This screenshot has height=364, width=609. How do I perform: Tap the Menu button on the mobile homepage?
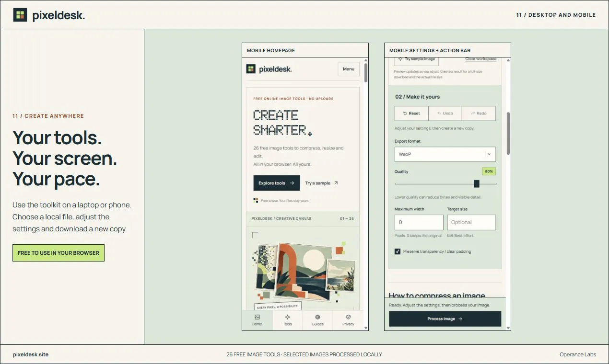pos(349,69)
